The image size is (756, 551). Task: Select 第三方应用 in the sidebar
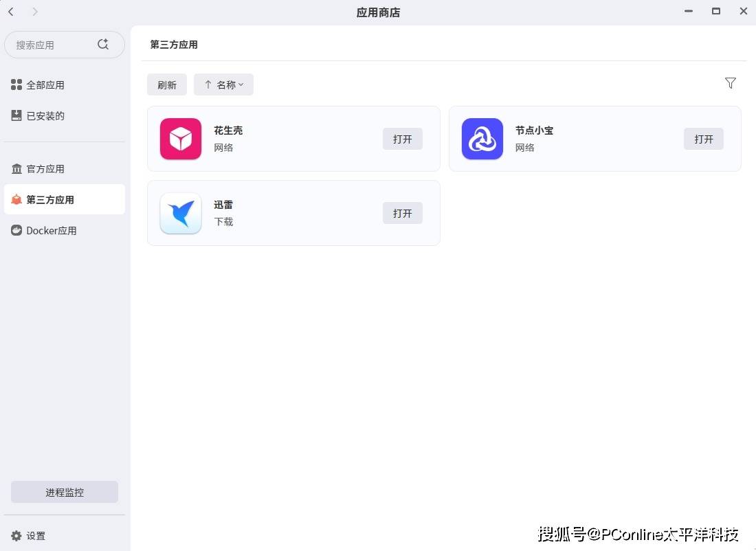pyautogui.click(x=50, y=200)
